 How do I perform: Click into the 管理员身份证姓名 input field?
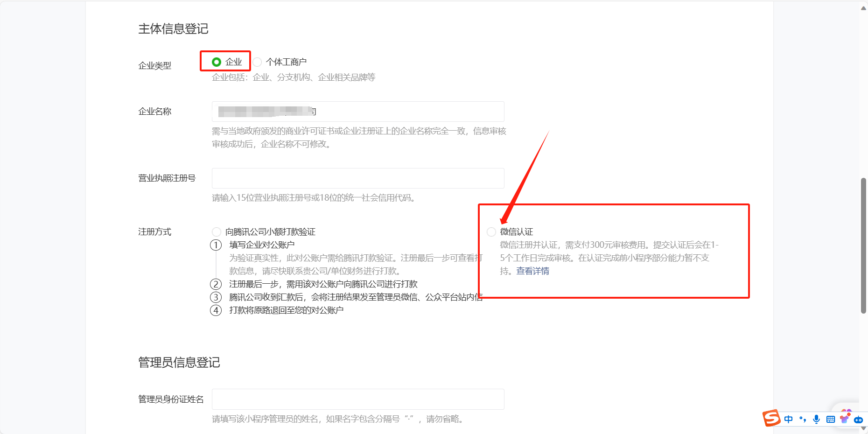point(358,399)
